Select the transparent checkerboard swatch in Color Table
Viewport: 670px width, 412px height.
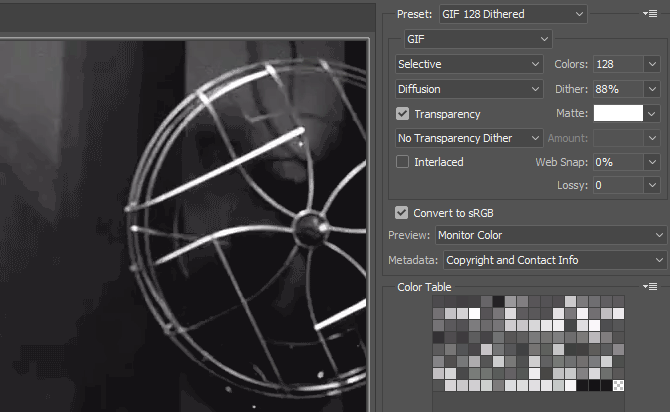(x=618, y=386)
